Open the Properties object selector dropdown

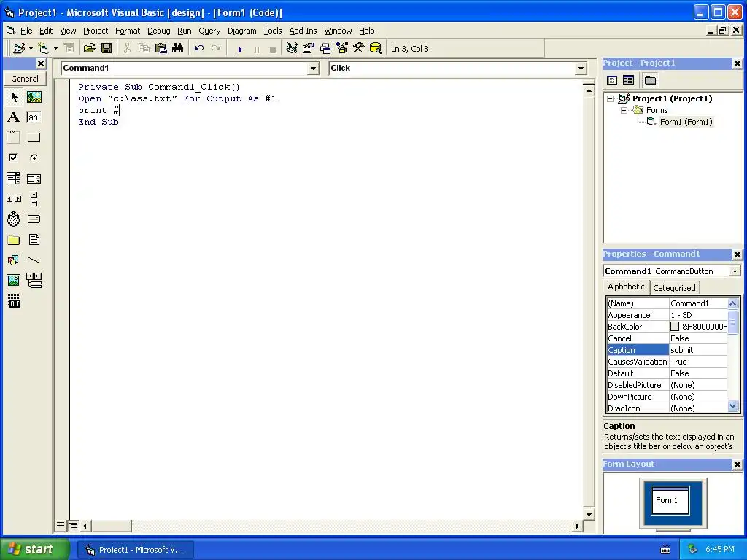[735, 271]
